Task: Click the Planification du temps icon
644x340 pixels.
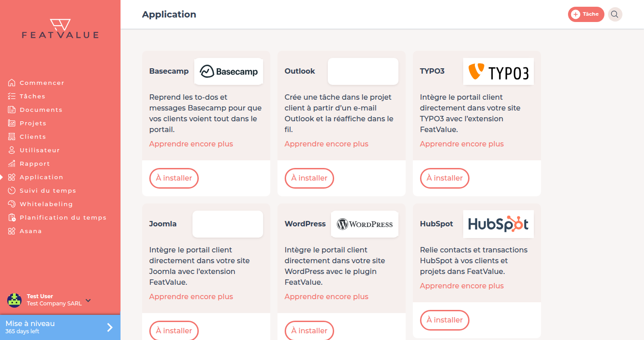Action: [12, 217]
